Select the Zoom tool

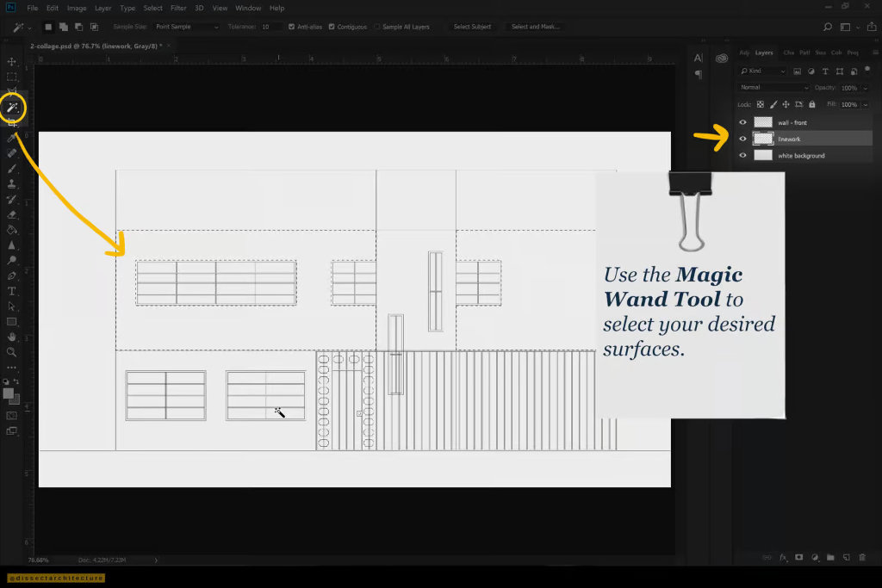coord(11,352)
